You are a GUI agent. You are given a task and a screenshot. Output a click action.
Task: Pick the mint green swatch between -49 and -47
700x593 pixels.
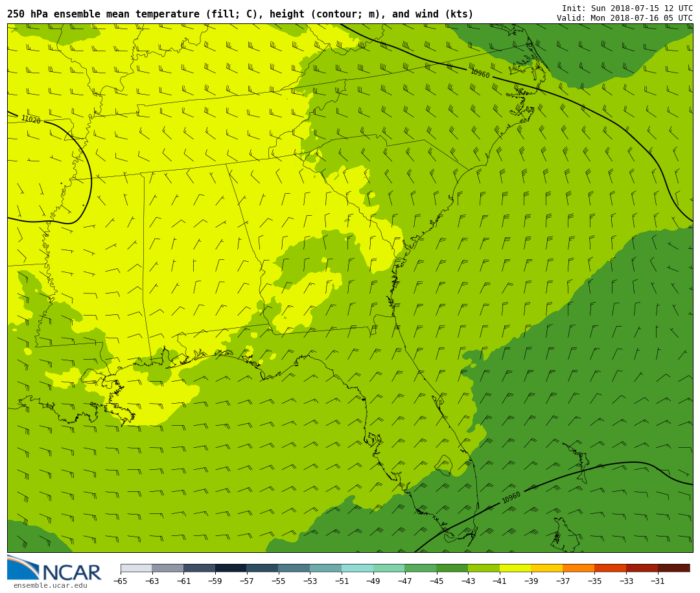(x=390, y=568)
